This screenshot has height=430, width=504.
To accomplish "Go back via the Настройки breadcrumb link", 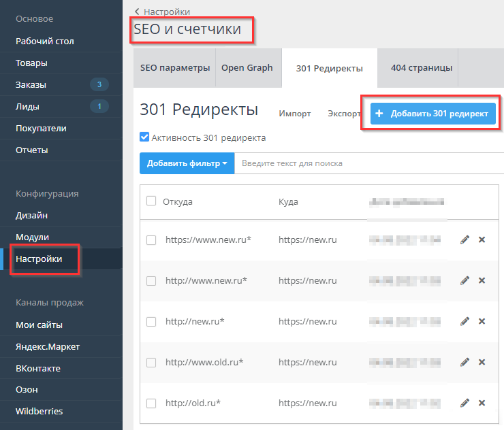I will coord(166,12).
